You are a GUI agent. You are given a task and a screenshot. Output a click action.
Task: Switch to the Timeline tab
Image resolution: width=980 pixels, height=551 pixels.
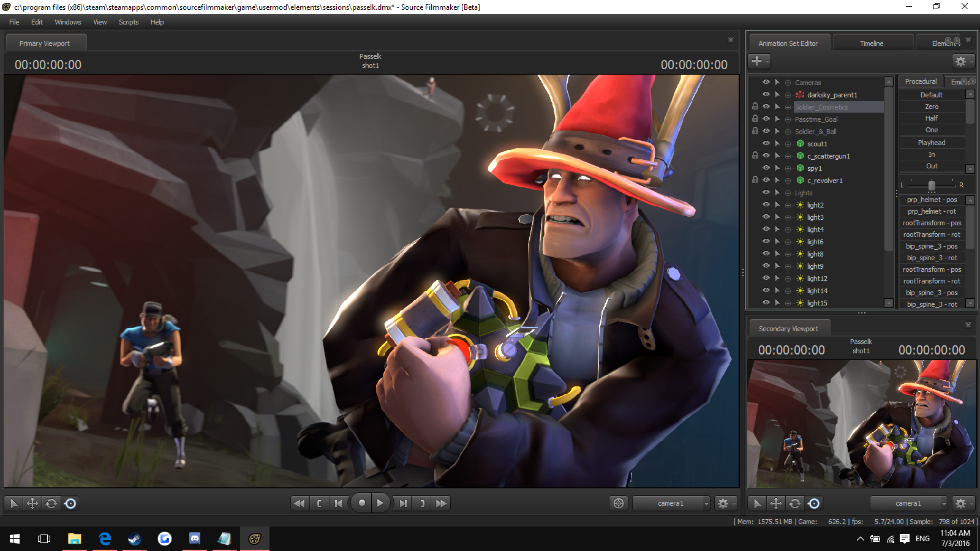tap(872, 43)
